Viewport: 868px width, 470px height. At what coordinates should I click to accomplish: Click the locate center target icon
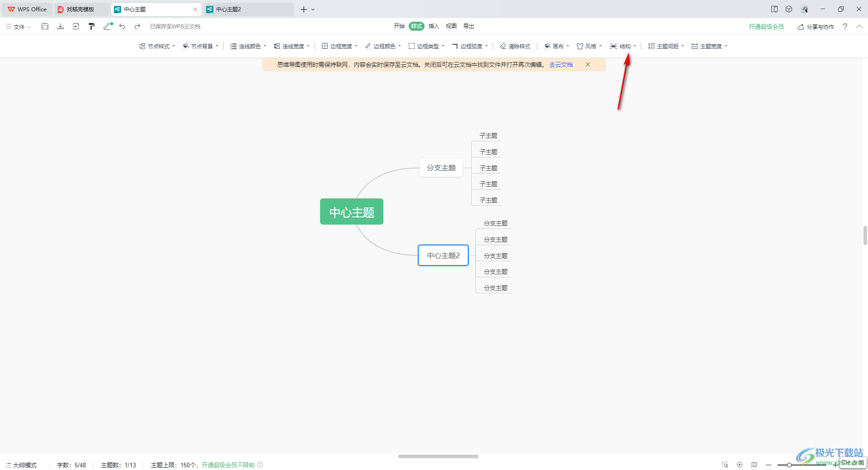[x=740, y=465]
